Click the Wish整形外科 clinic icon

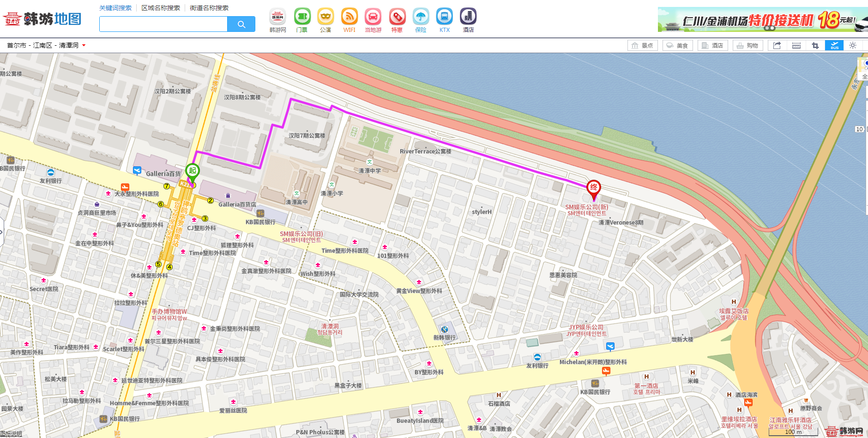click(318, 265)
